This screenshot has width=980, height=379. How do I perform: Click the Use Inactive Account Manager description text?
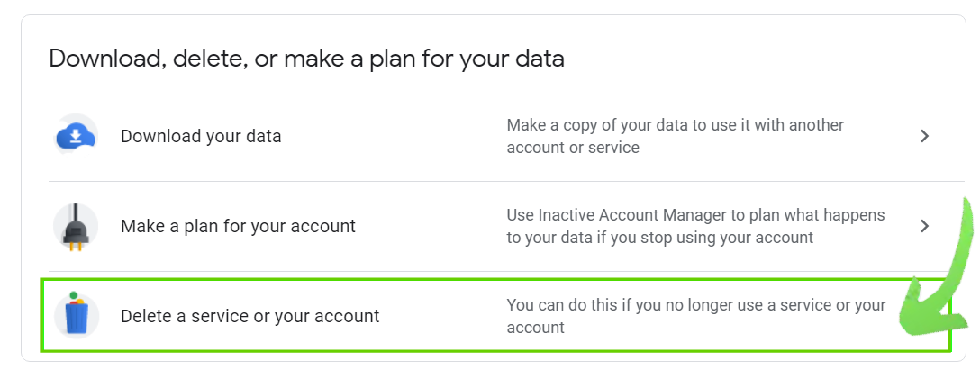pos(695,226)
